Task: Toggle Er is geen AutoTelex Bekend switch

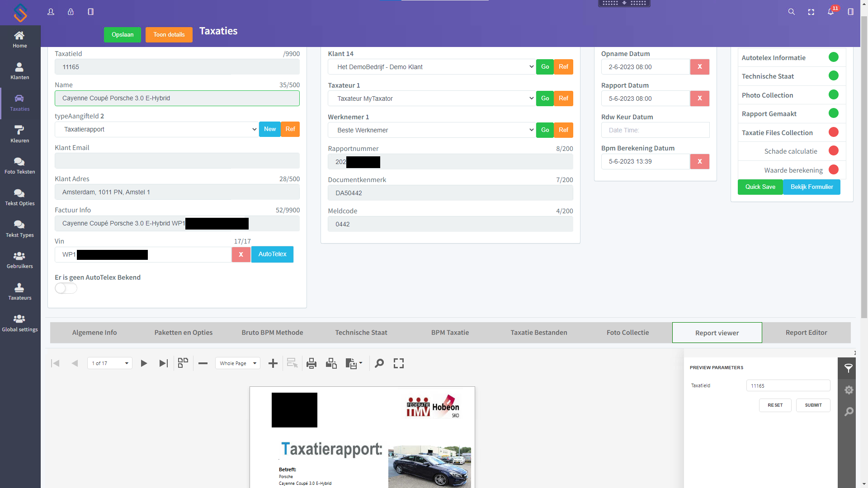Action: click(x=66, y=288)
